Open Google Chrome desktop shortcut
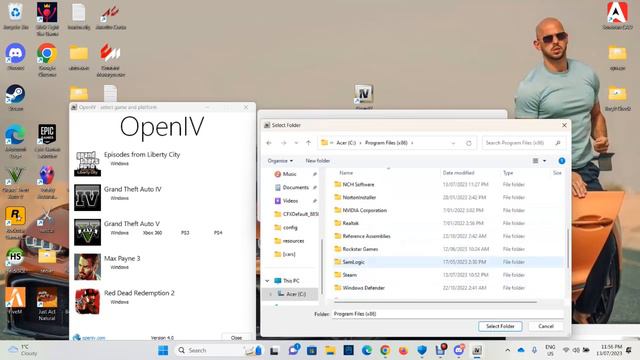This screenshot has height=360, width=640. click(47, 60)
